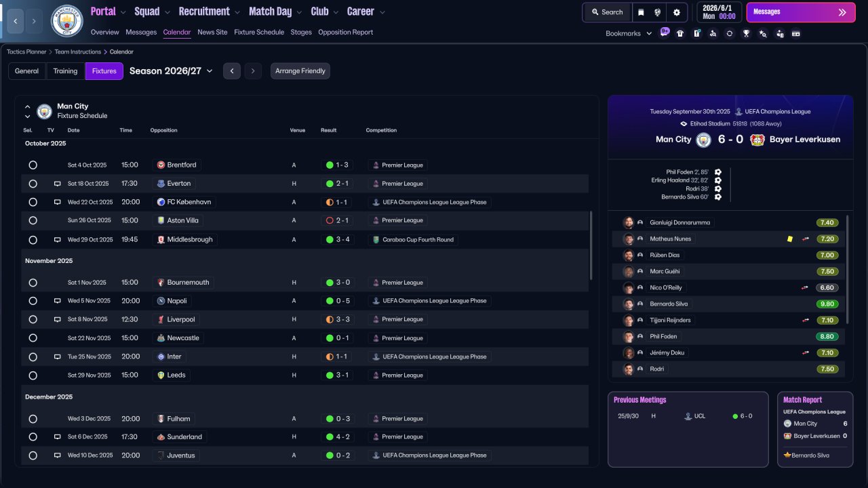868x488 pixels.
Task: Click the Bayer Leverkusen badge in match scoreline
Action: pyautogui.click(x=757, y=140)
